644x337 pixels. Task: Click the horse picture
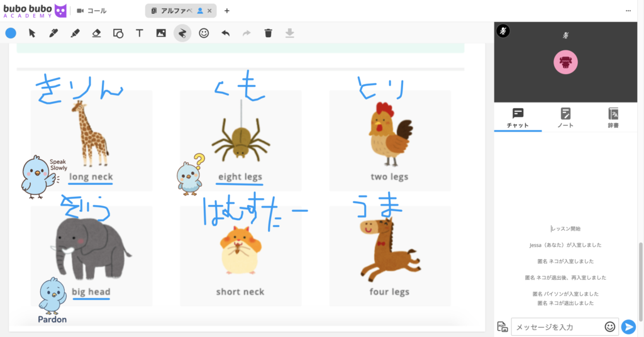click(x=389, y=250)
